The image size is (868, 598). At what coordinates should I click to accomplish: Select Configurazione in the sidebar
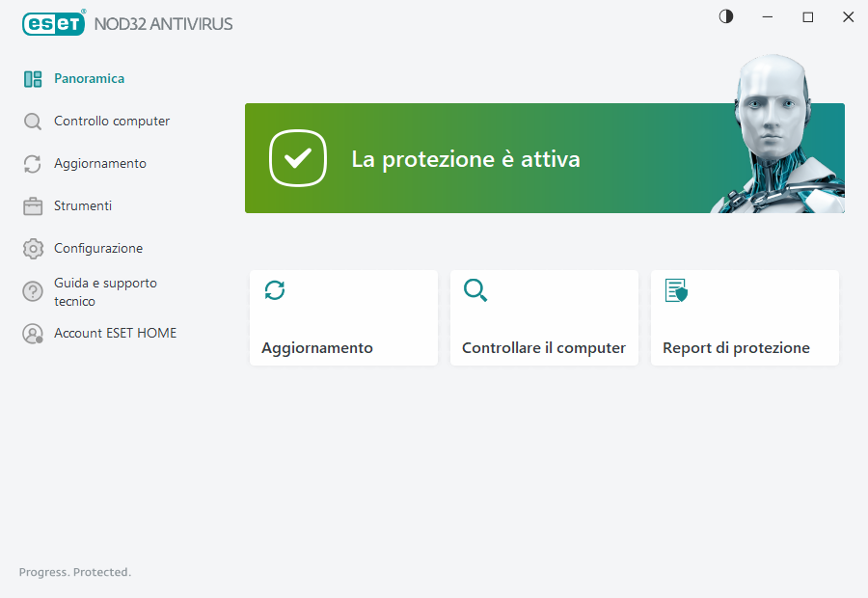[97, 248]
